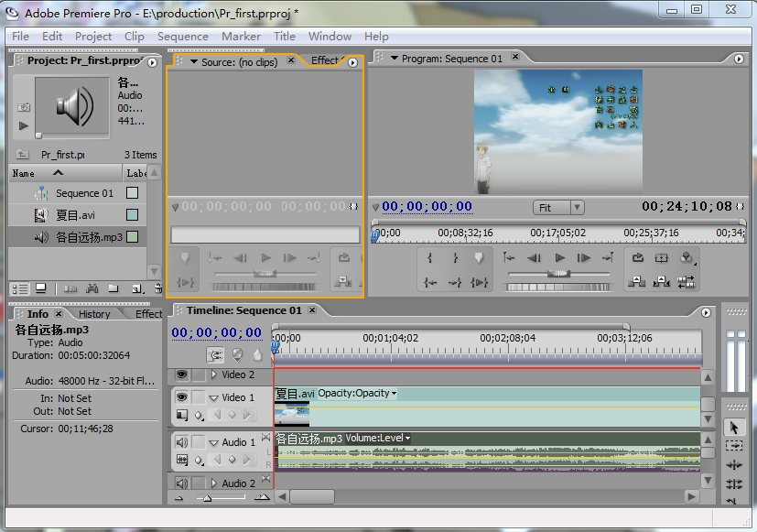Switch Project panel to Icon view
Viewport: 757px width, 532px height.
[x=40, y=288]
